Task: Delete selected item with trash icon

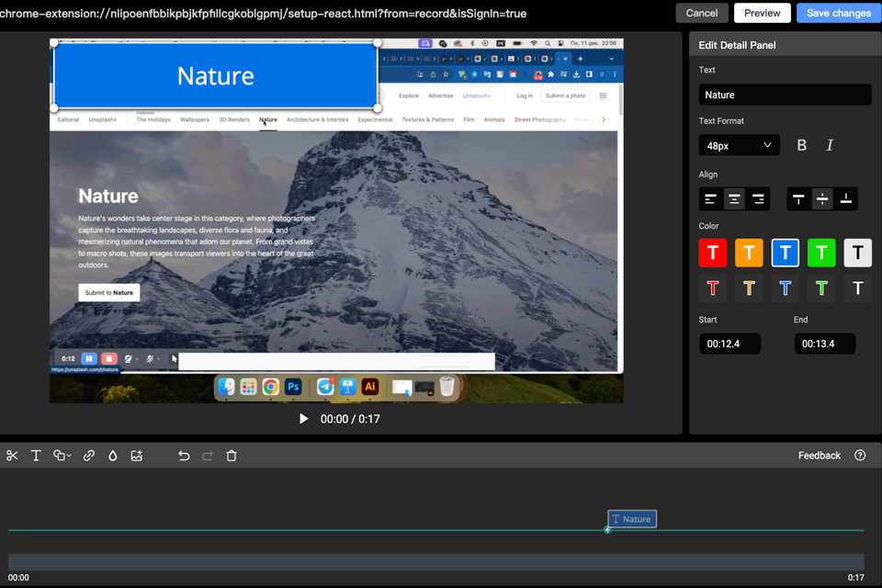Action: (232, 456)
